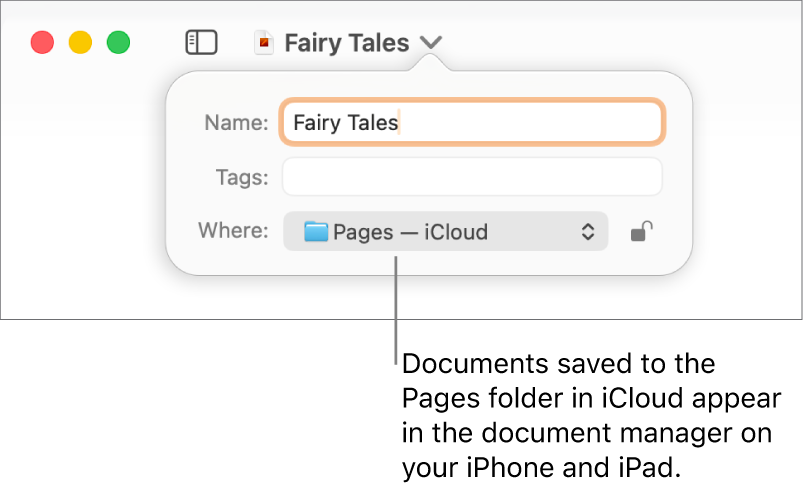Click the up-down stepper arrows in Where menu

[588, 232]
